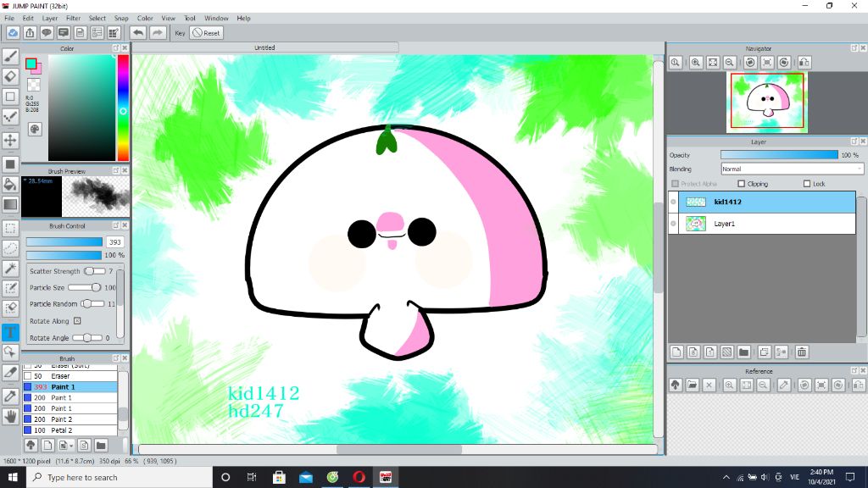Screen dimensions: 868x488
Task: Add a new layer folder in Layer panel
Action: point(744,352)
